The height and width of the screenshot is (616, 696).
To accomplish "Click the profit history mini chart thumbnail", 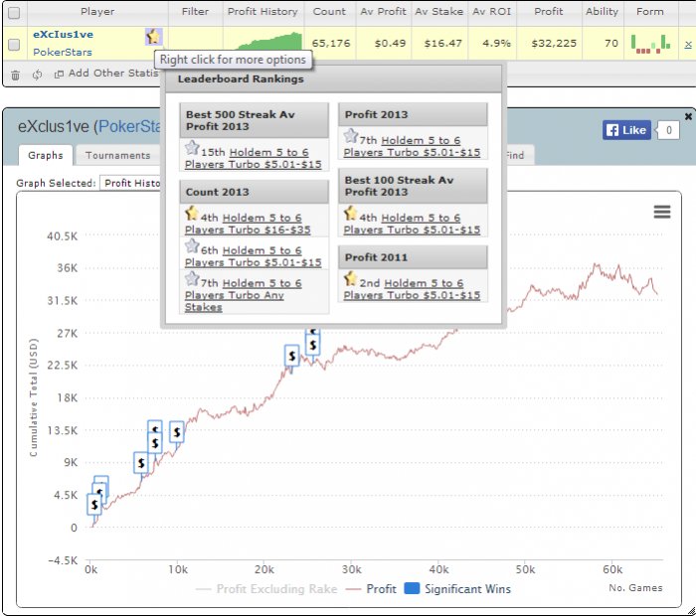I will pos(269,41).
